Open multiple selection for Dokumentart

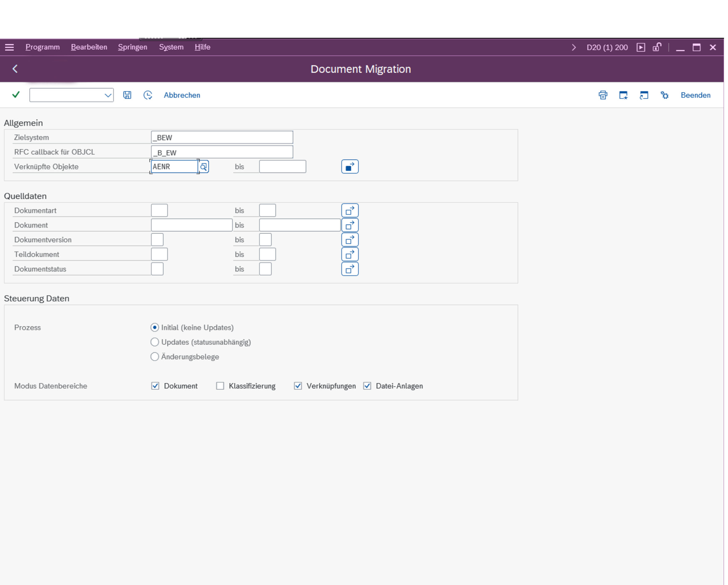(x=349, y=211)
